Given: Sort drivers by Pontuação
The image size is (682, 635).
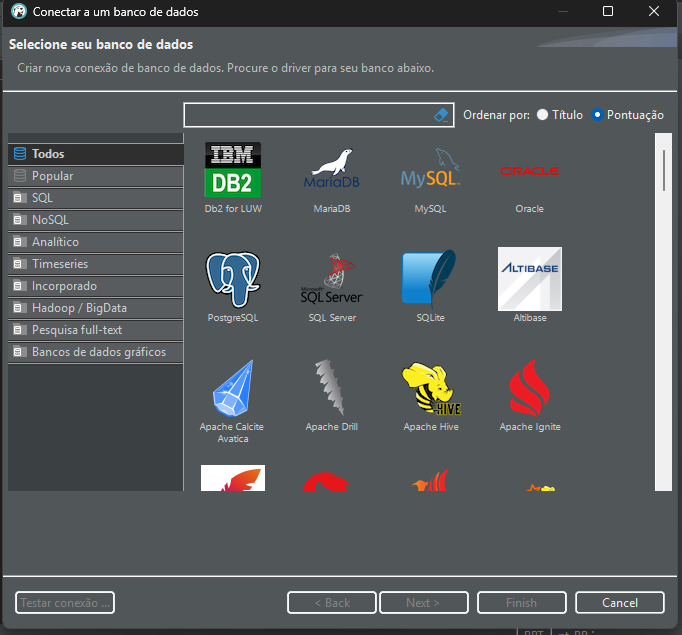Looking at the screenshot, I should tap(628, 115).
